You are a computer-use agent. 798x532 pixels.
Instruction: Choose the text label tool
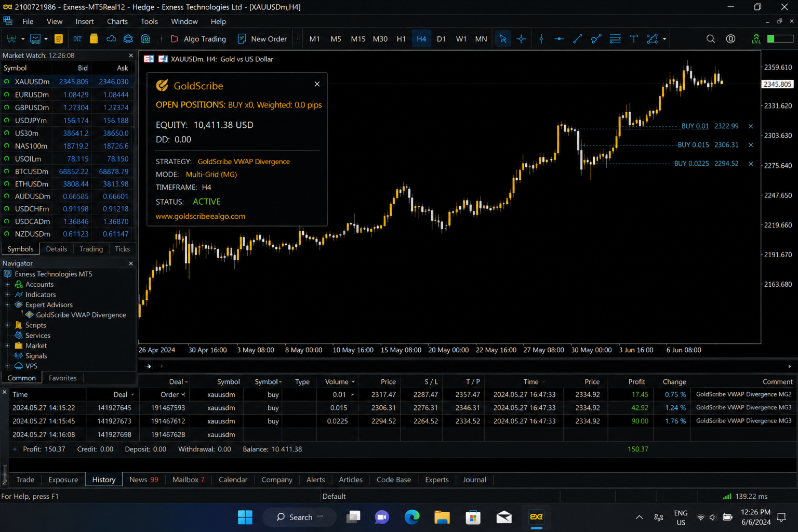click(x=634, y=39)
